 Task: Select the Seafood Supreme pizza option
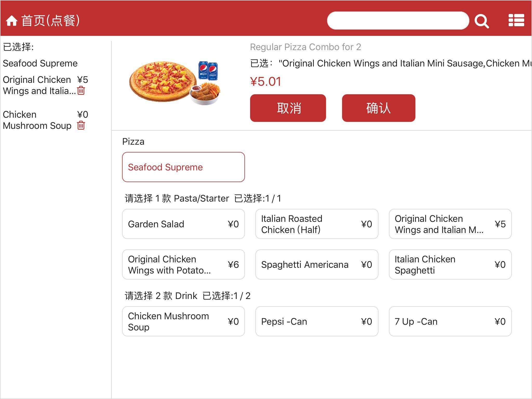pyautogui.click(x=183, y=167)
